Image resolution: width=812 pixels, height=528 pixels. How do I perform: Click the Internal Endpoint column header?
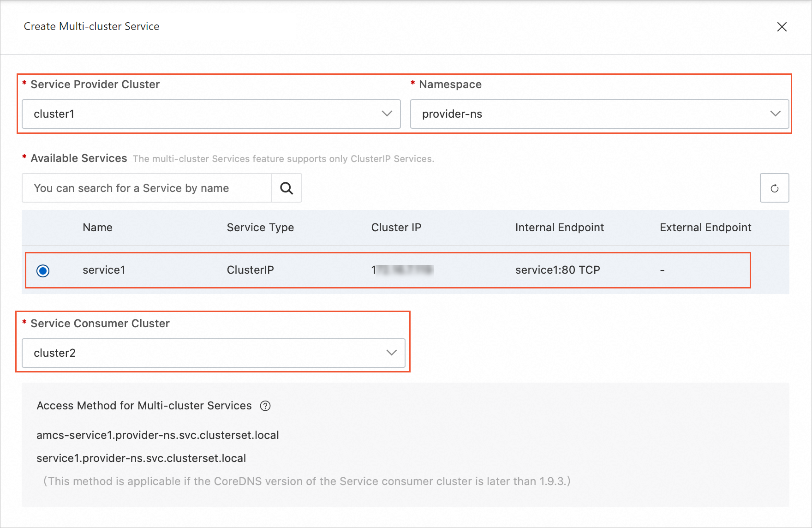pyautogui.click(x=559, y=228)
